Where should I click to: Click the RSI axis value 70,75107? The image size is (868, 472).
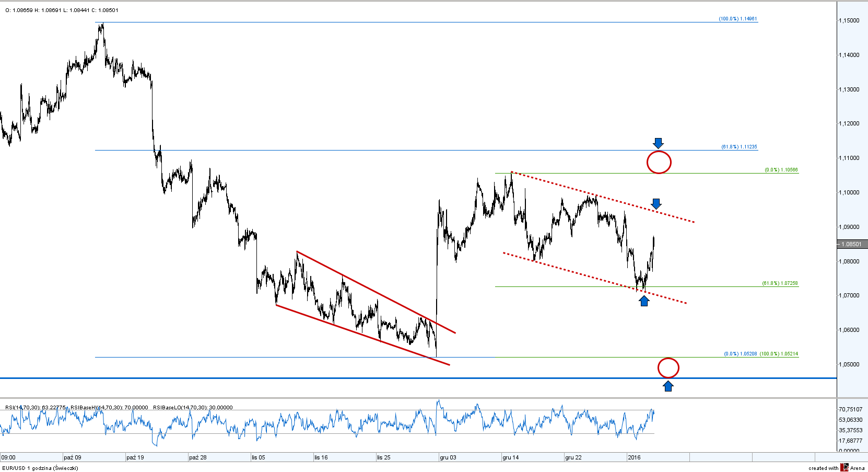(x=851, y=409)
